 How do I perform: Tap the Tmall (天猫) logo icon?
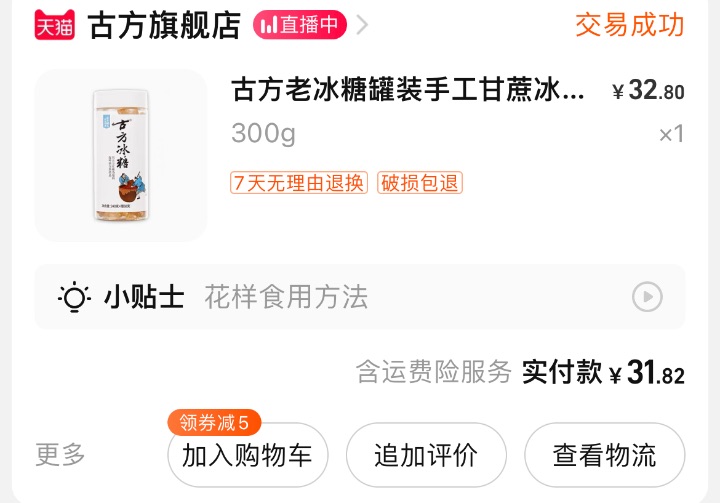pyautogui.click(x=55, y=25)
